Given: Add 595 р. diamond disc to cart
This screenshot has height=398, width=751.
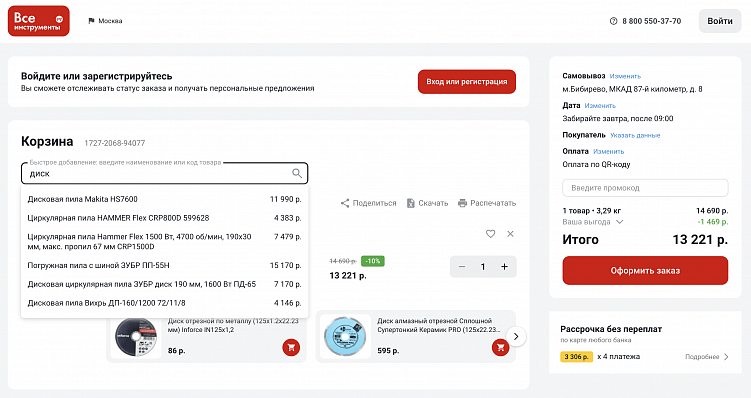Looking at the screenshot, I should click(x=501, y=347).
